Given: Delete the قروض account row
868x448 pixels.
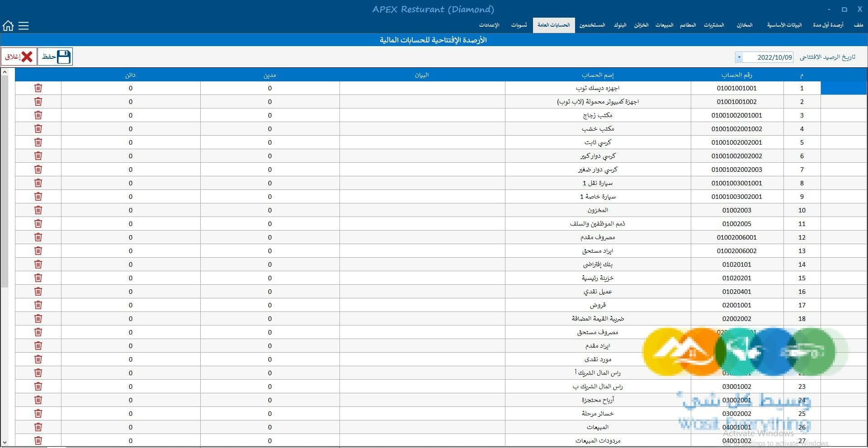Looking at the screenshot, I should (x=38, y=305).
